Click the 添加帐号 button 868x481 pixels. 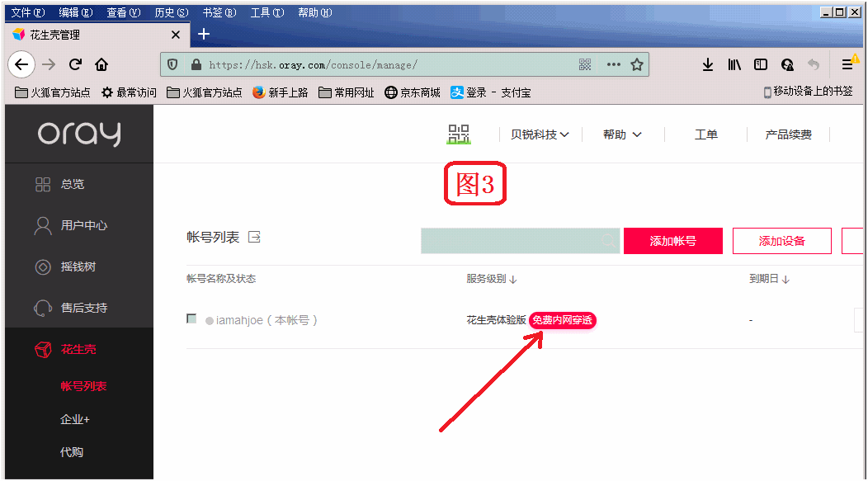[x=673, y=241]
